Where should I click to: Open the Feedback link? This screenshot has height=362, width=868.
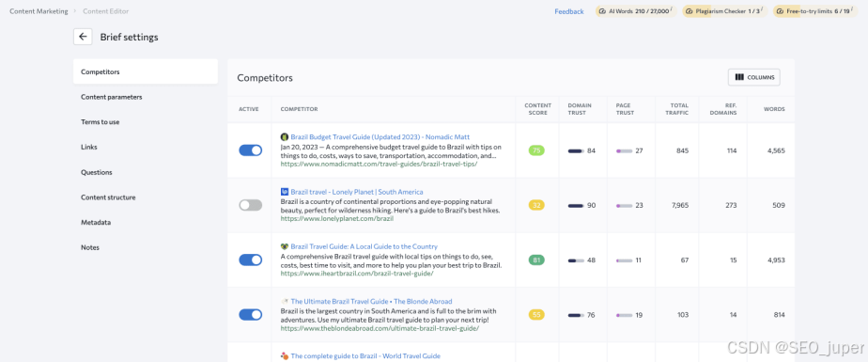click(x=569, y=11)
